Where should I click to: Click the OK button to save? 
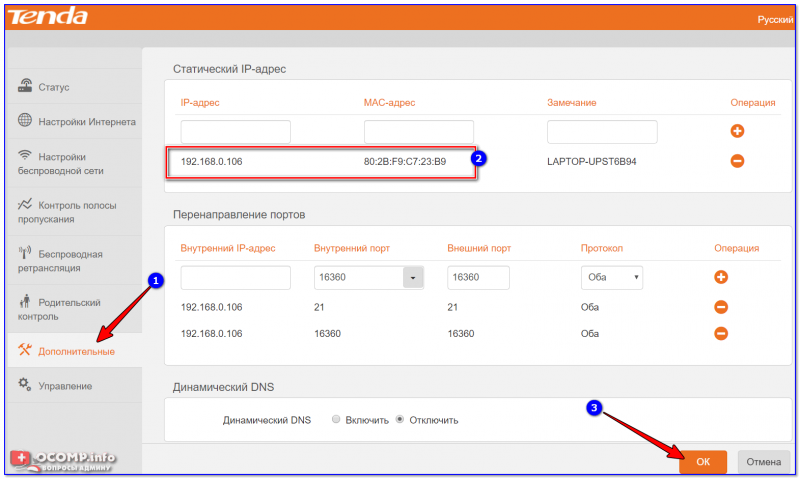point(703,462)
